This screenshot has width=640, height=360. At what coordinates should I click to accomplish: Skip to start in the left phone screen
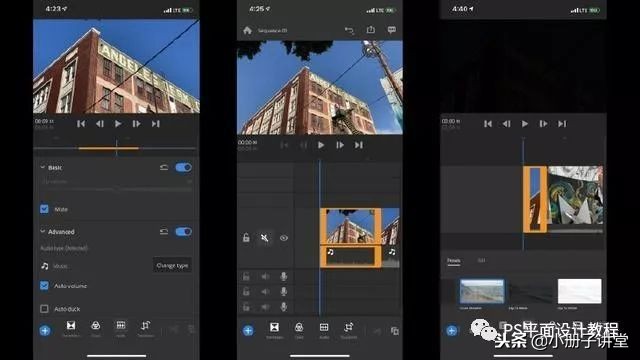tap(81, 124)
